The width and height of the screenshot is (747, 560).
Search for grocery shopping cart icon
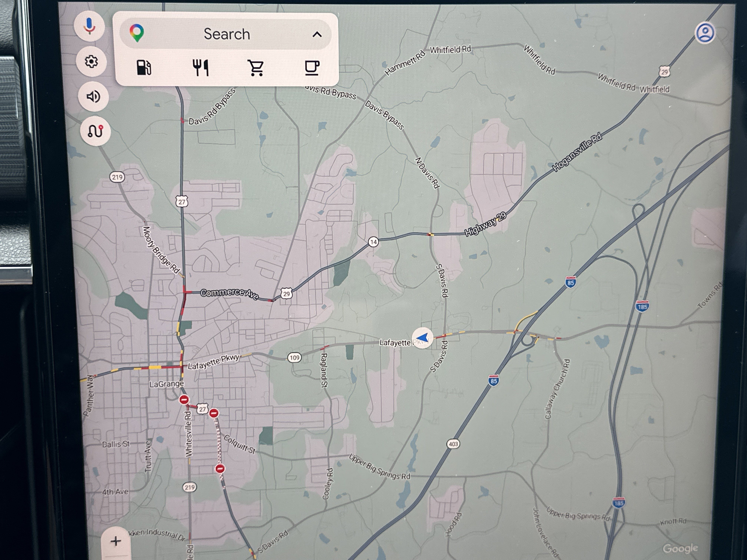coord(256,68)
